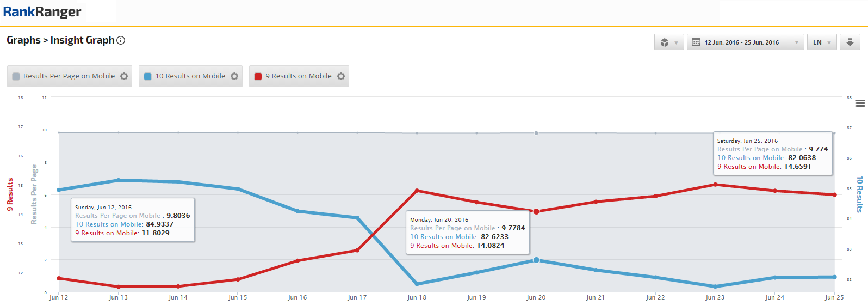The width and height of the screenshot is (868, 305).
Task: Open the cube package dropdown
Action: click(669, 42)
